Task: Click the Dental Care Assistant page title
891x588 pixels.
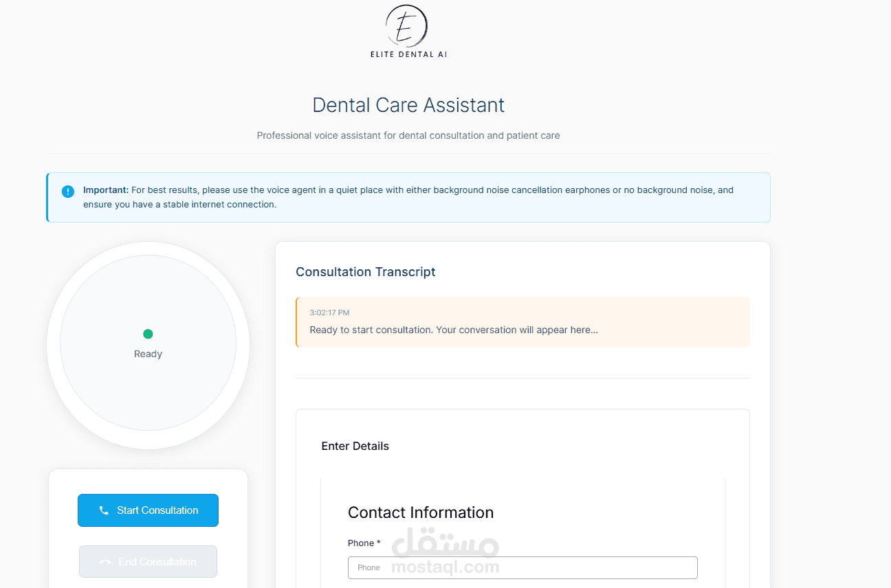Action: point(408,105)
